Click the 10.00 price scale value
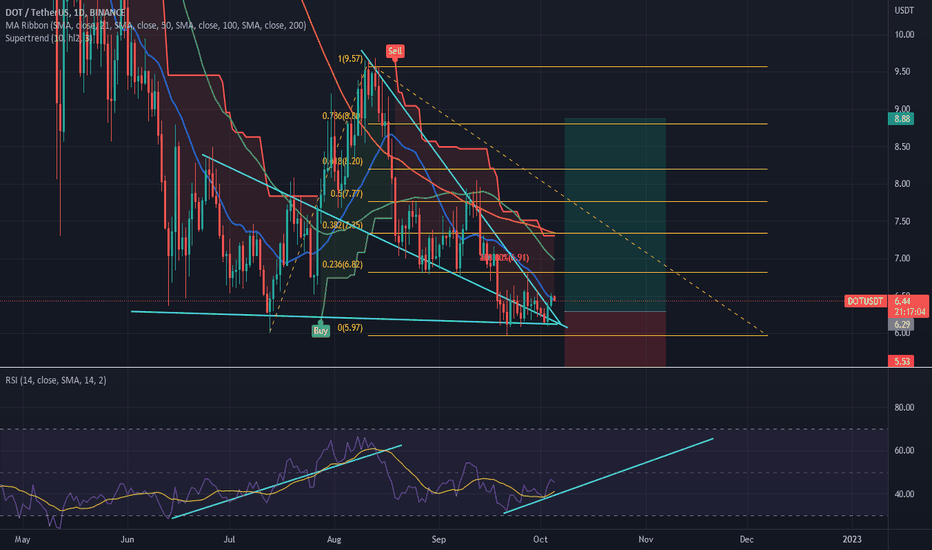 coord(904,34)
